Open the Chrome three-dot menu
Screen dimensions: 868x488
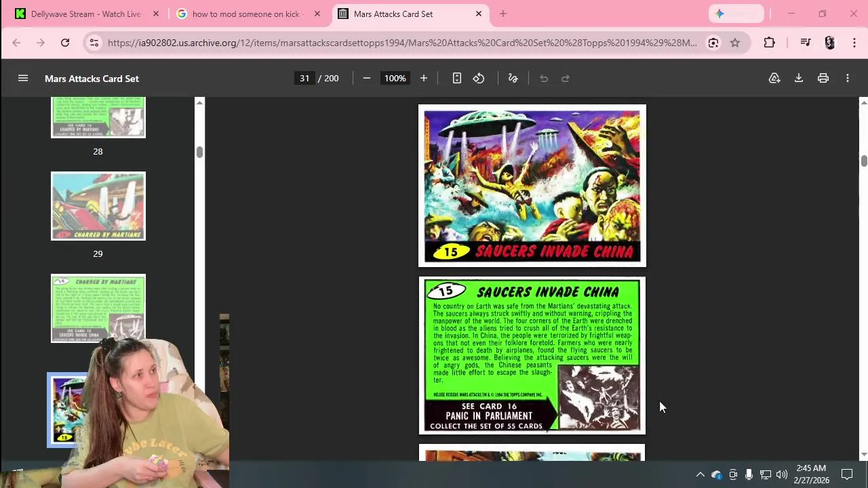pos(854,43)
